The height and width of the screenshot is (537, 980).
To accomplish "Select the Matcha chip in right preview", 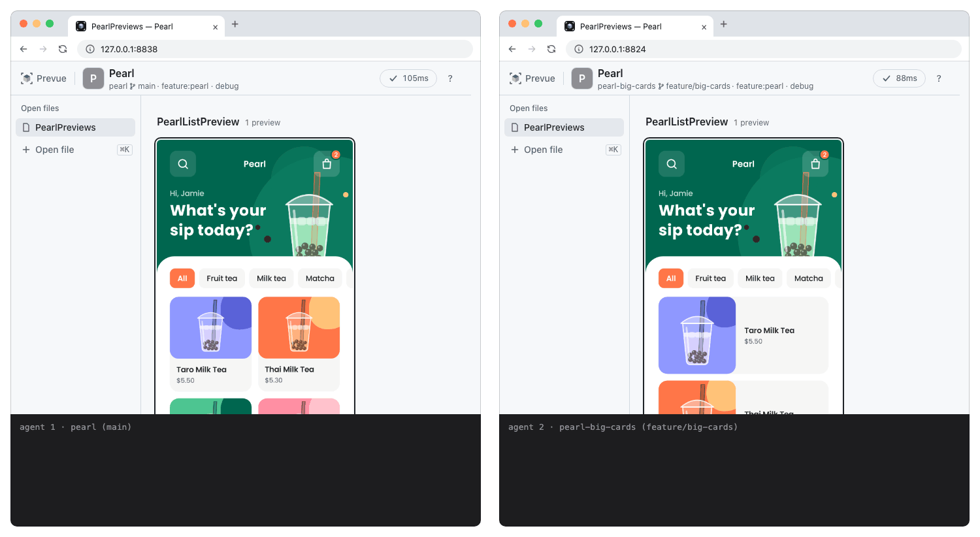I will [809, 278].
